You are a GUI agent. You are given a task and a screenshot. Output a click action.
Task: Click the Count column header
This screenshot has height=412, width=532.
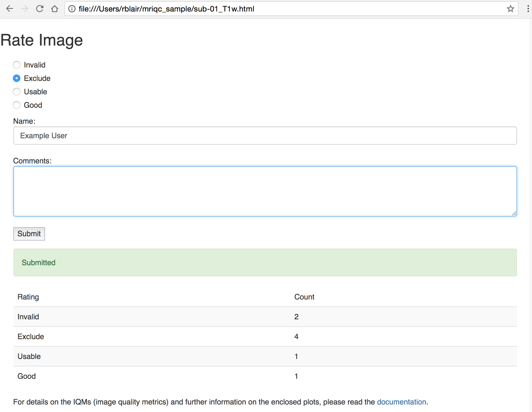coord(304,297)
